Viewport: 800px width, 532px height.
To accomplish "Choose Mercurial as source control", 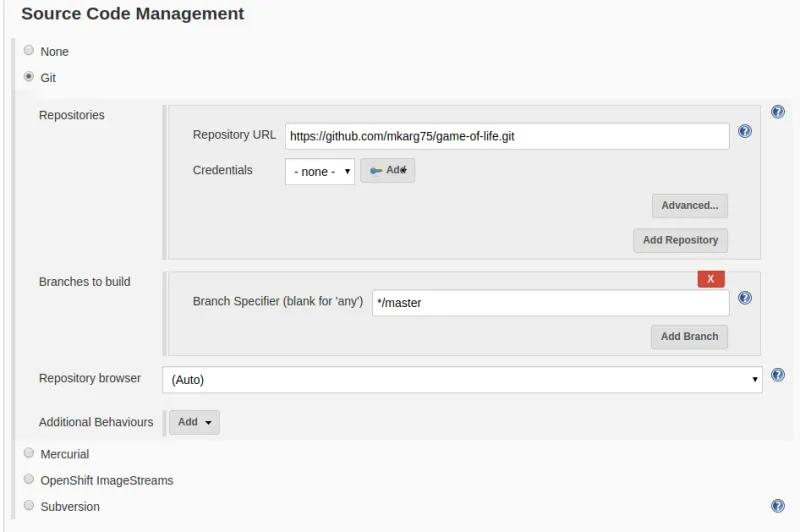I will coord(29,453).
